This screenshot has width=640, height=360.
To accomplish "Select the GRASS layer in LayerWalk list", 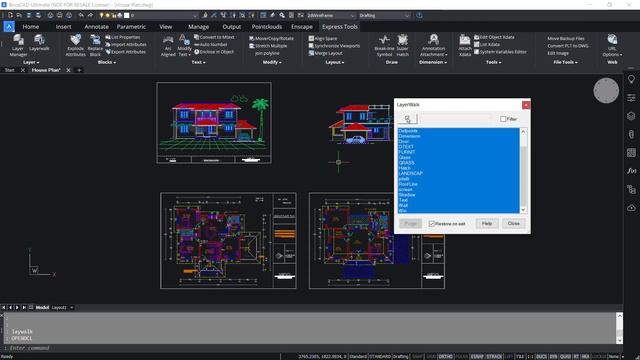I will 406,162.
